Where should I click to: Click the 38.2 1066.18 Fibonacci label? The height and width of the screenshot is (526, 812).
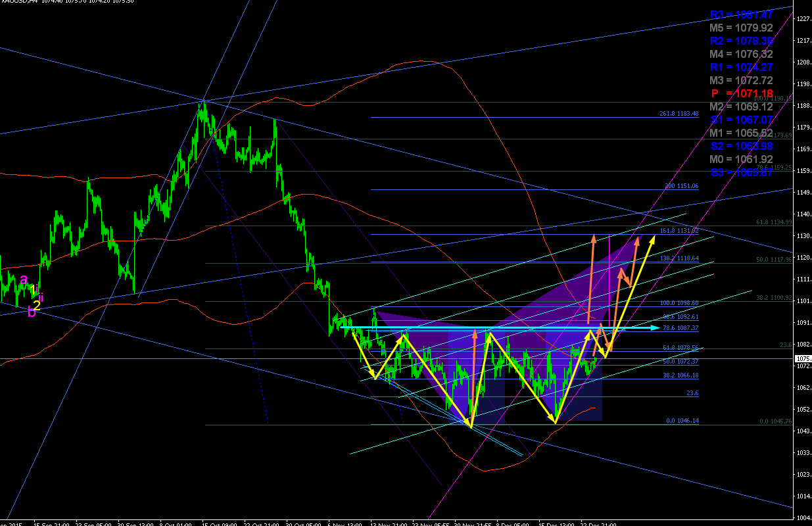pos(681,375)
